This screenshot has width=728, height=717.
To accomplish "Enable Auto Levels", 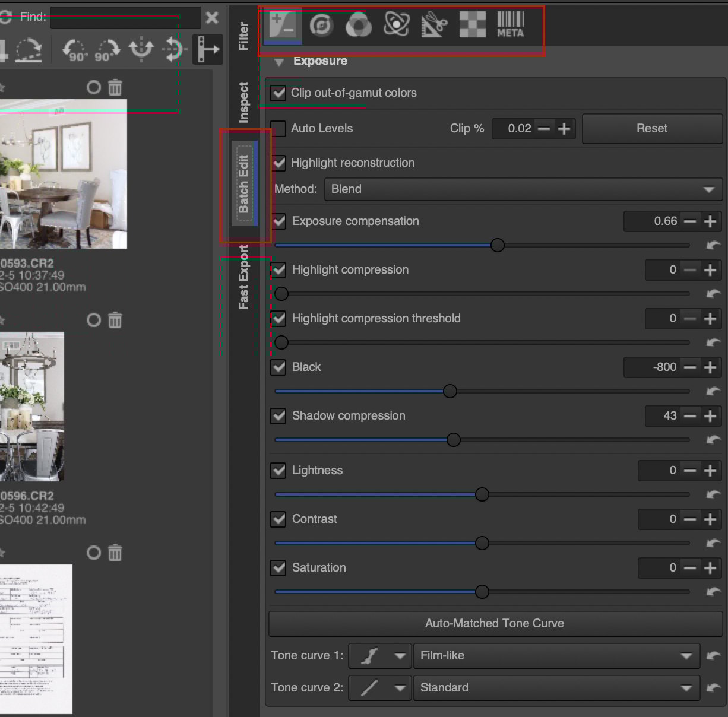I will [278, 128].
